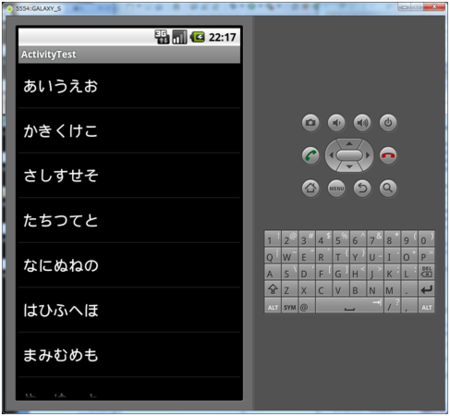Image resolution: width=450 pixels, height=416 pixels.
Task: Click the 22:17 clock in status bar
Action: click(222, 37)
